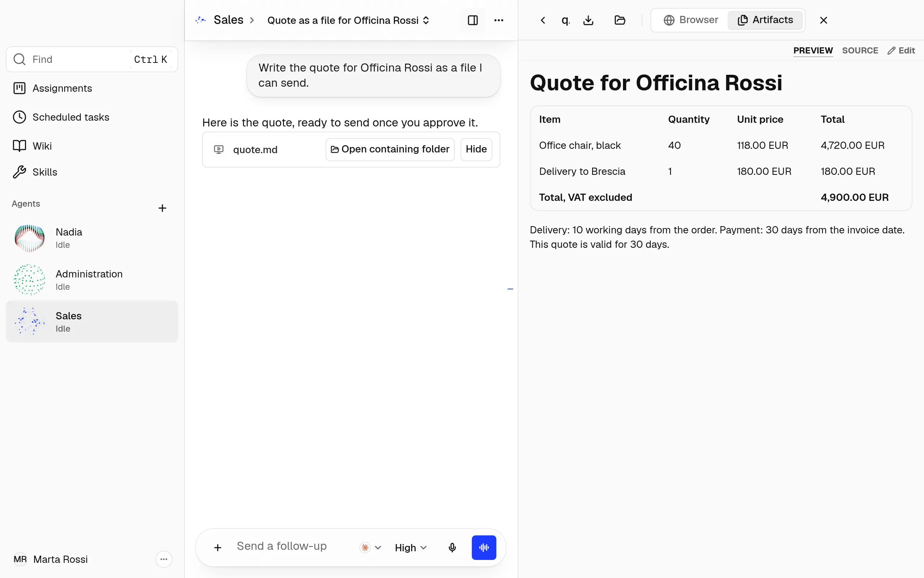This screenshot has height=578, width=924.
Task: Click the search magnifier icon in Find
Action: tap(19, 59)
